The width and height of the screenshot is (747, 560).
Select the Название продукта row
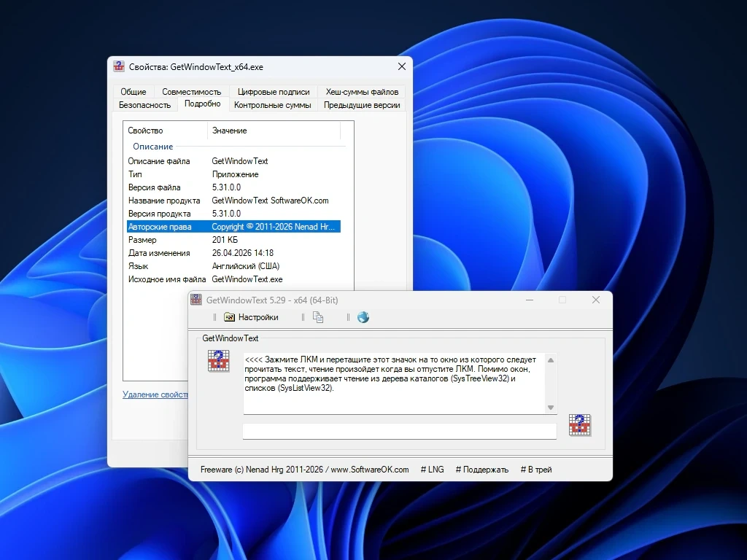233,201
